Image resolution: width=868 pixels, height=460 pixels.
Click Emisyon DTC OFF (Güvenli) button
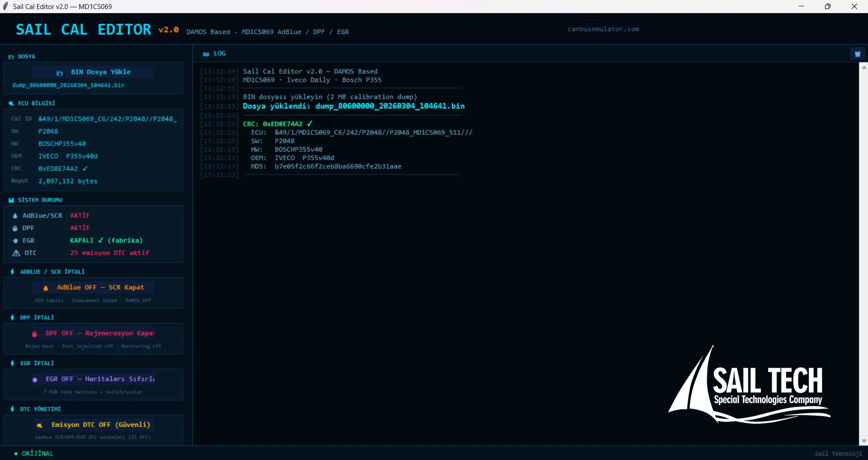click(93, 425)
